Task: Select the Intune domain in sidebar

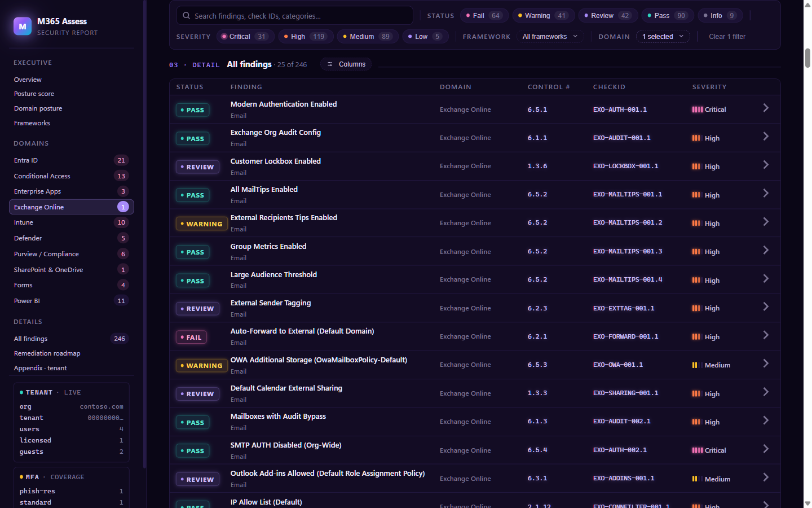Action: [72, 222]
